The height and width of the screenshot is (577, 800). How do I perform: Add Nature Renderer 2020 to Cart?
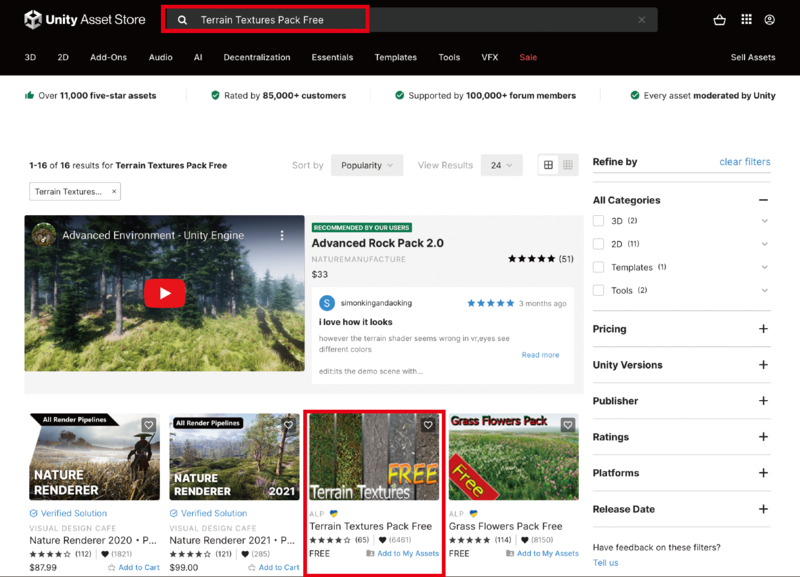coord(134,567)
